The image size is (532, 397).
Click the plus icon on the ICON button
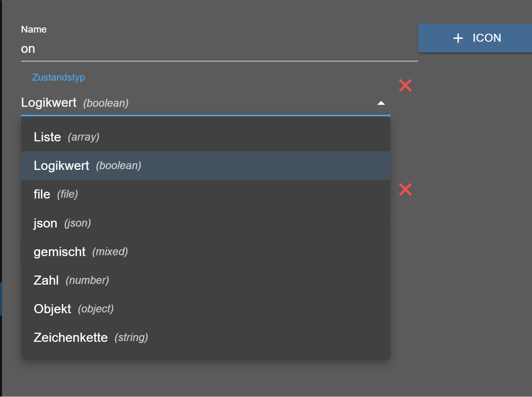(x=458, y=38)
